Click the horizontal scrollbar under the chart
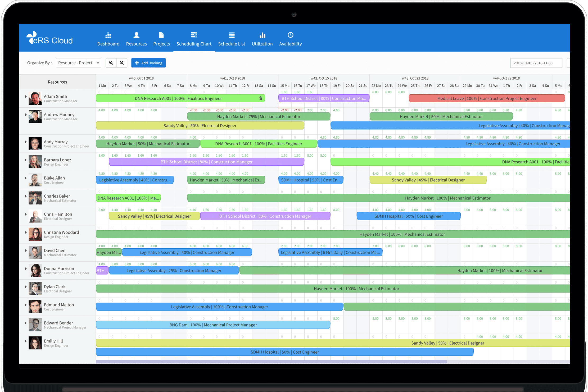588x392 pixels. (271, 362)
